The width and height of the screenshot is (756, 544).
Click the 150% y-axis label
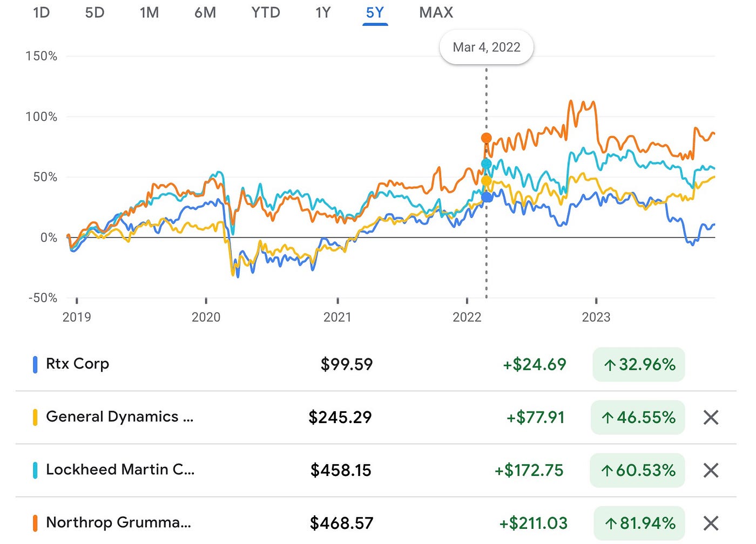(41, 56)
